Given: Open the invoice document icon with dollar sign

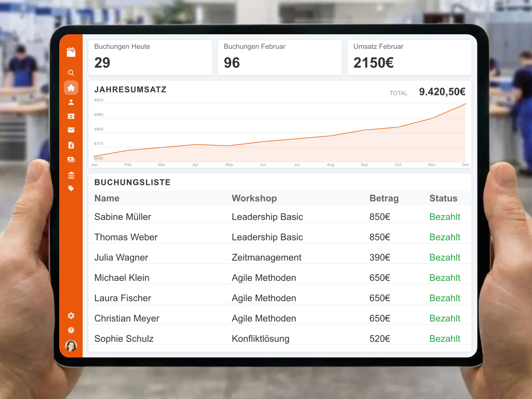Looking at the screenshot, I should pos(71,145).
